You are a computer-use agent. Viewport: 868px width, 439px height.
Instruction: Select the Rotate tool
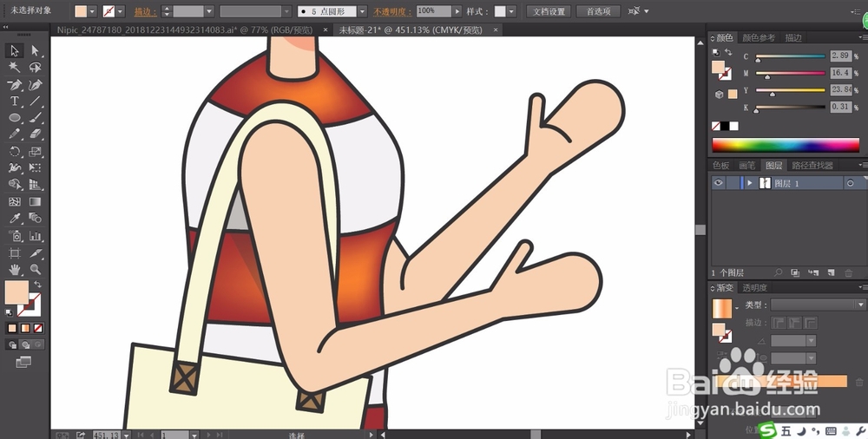click(15, 151)
